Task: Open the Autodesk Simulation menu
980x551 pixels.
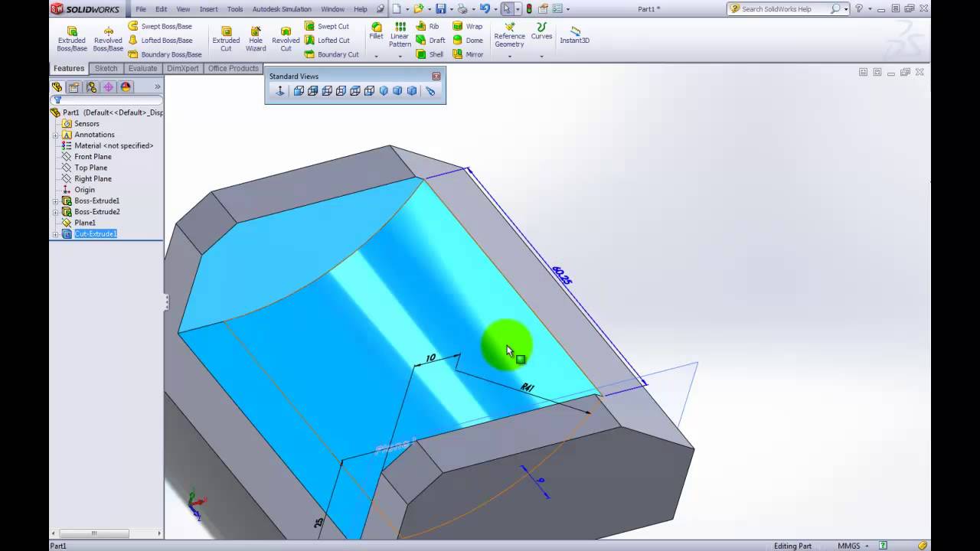Action: [282, 9]
